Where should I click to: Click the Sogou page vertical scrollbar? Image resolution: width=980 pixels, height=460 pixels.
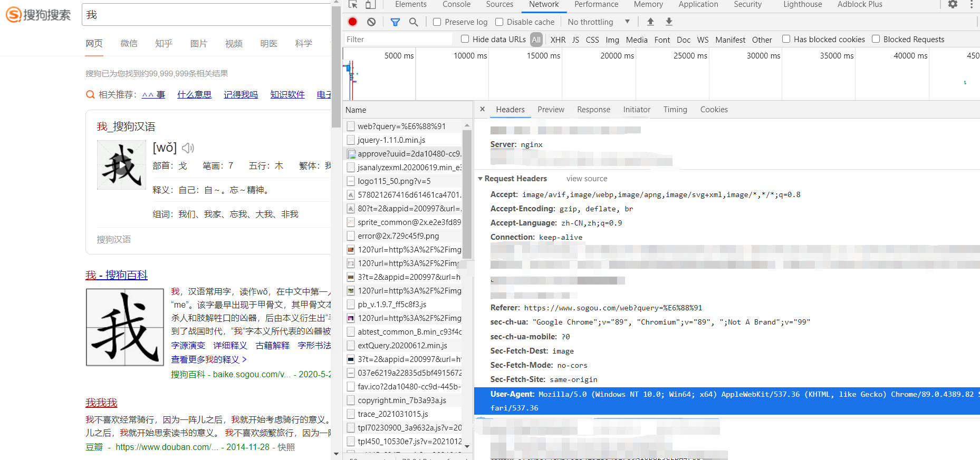336,67
